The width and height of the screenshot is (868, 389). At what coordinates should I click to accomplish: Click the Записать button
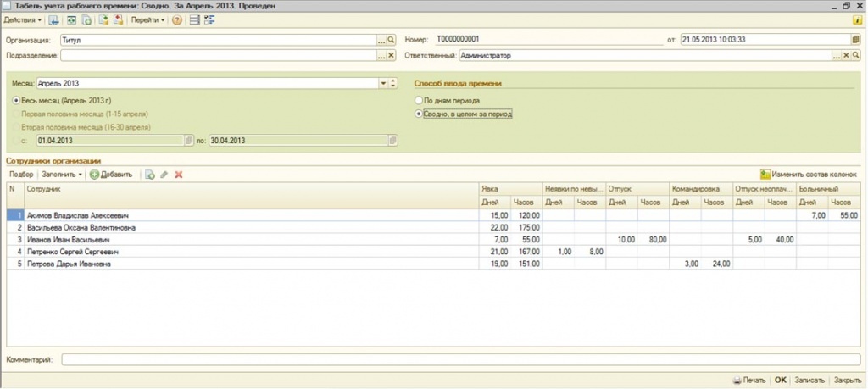(810, 381)
